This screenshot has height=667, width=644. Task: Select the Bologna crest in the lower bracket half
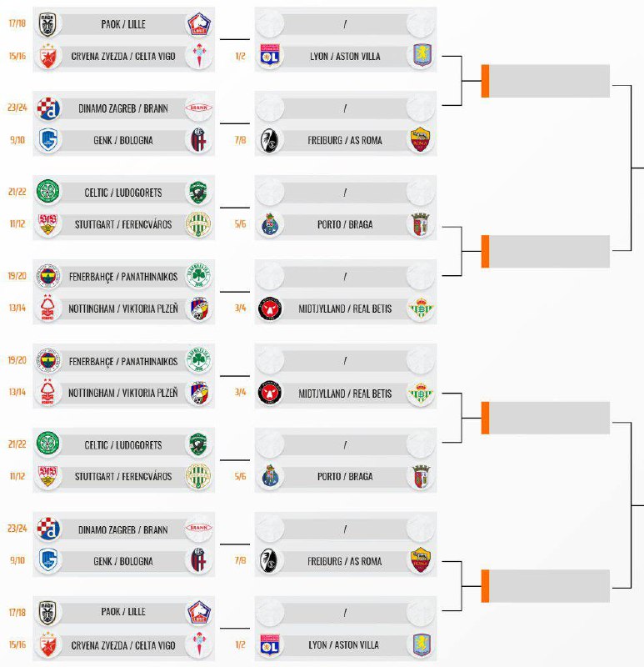click(198, 561)
